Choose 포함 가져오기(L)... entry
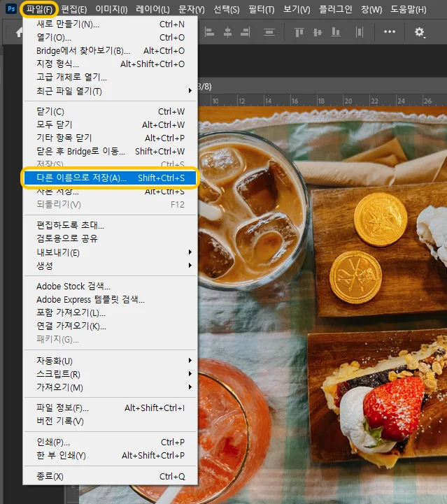The height and width of the screenshot is (504, 447). click(x=111, y=312)
